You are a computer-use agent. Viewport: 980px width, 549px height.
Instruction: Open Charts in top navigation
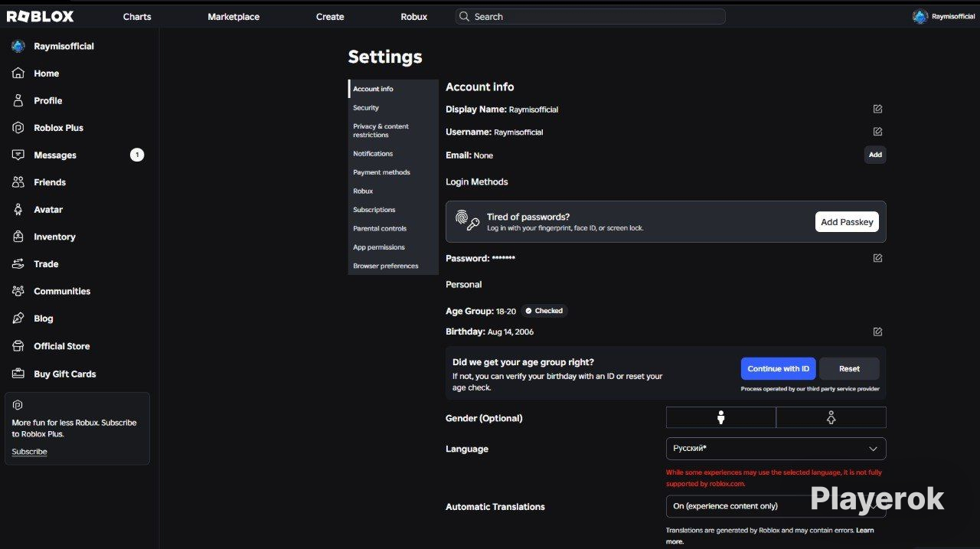coord(137,17)
